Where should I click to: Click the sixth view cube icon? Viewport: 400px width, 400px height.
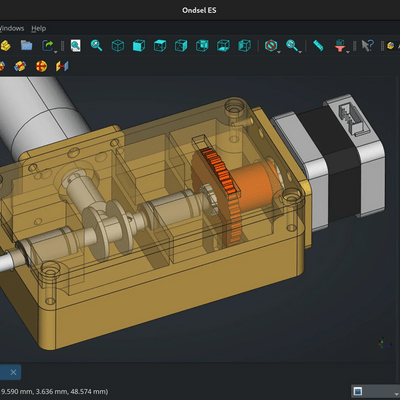click(223, 45)
